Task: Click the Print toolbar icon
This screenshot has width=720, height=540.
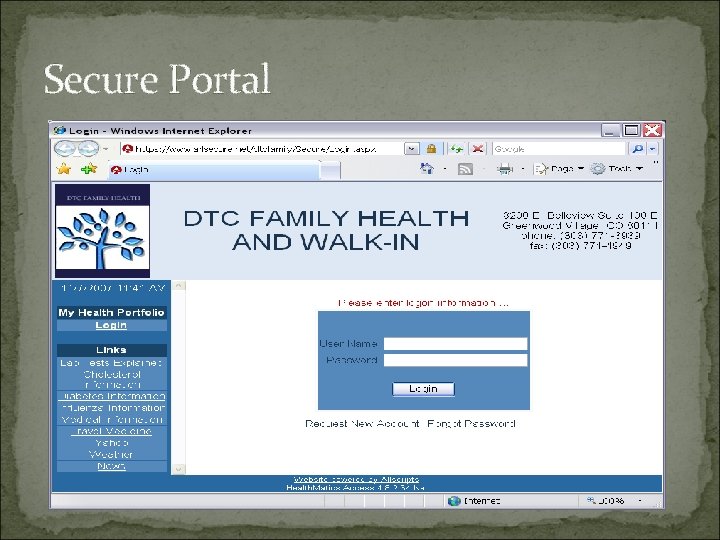Action: tap(505, 169)
